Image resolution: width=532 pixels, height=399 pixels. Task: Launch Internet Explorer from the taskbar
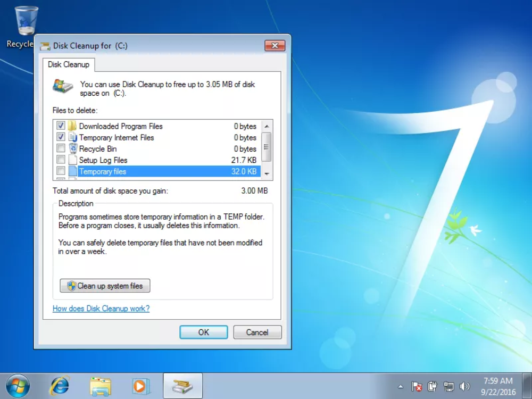60,386
